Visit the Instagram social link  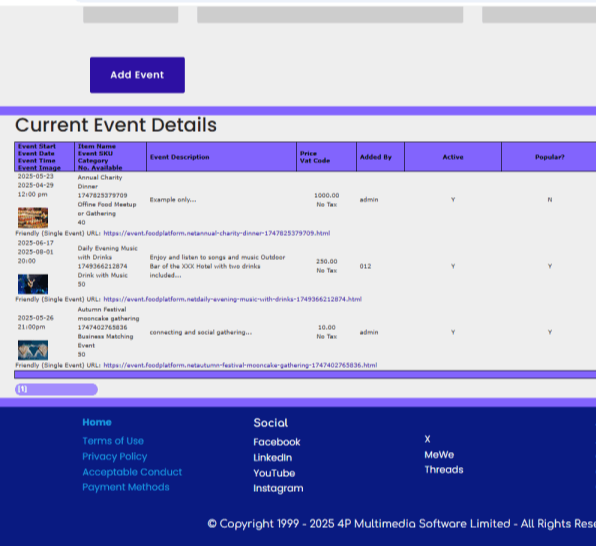pos(278,488)
